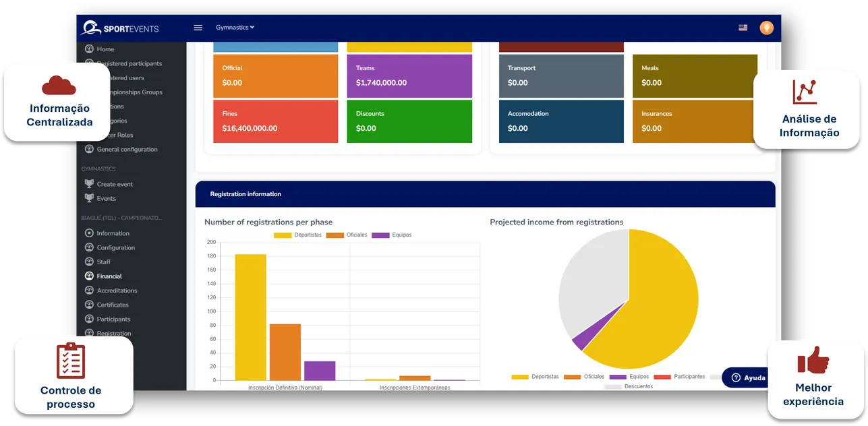Click the SportEvents logo
The image size is (868, 426).
click(x=119, y=28)
